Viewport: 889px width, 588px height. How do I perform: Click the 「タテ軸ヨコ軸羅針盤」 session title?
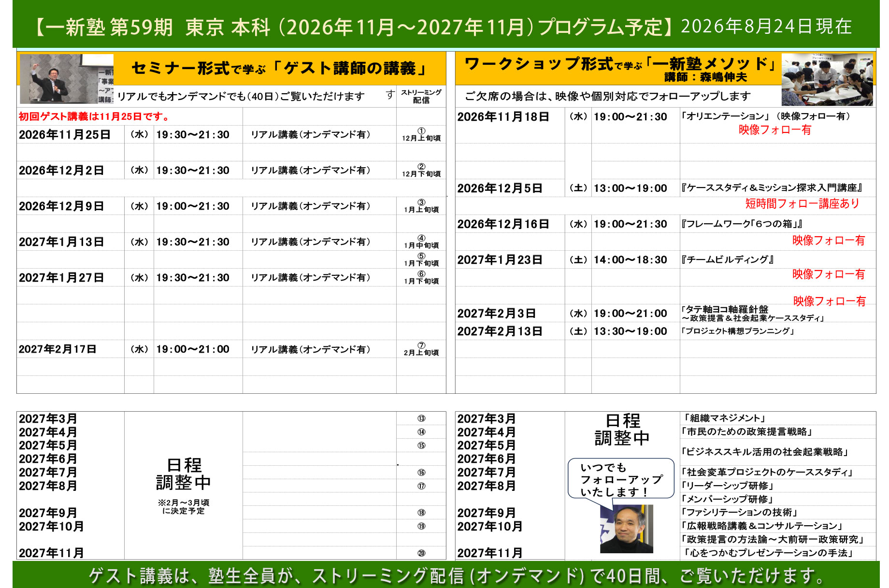click(753, 314)
